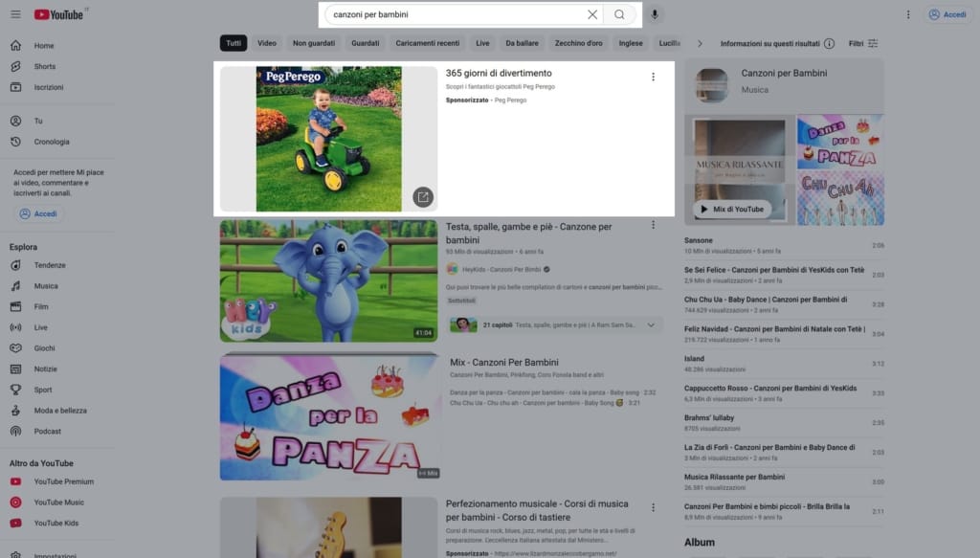This screenshot has width=980, height=558.
Task: Open external link icon on ad thumbnail
Action: (423, 197)
